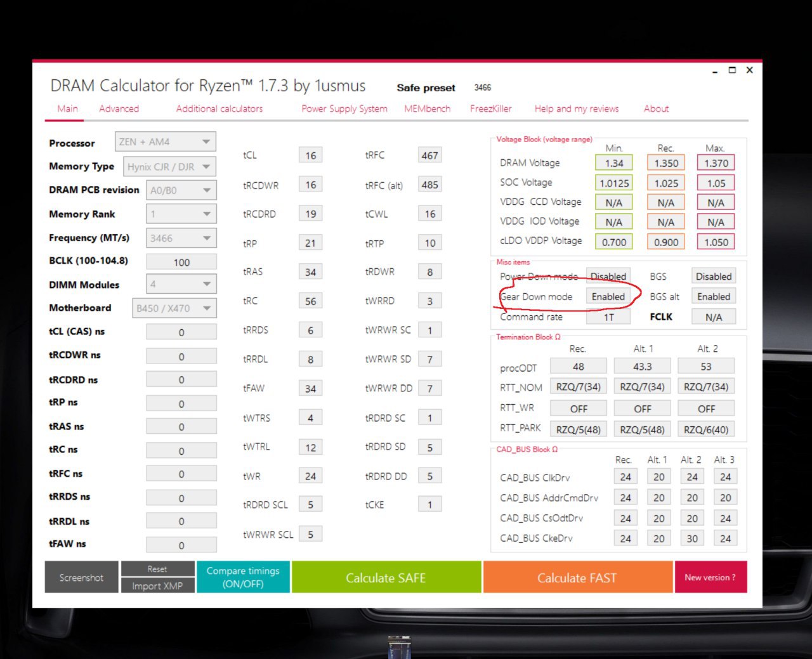812x659 pixels.
Task: Select the tWR value 24
Action: point(310,476)
